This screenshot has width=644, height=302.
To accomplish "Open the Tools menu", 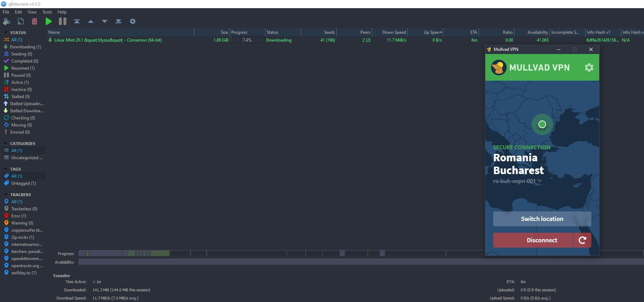I will (x=47, y=12).
